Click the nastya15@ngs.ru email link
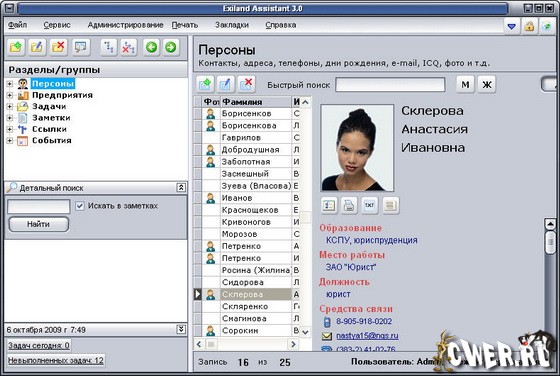The image size is (560, 376). pos(367,336)
